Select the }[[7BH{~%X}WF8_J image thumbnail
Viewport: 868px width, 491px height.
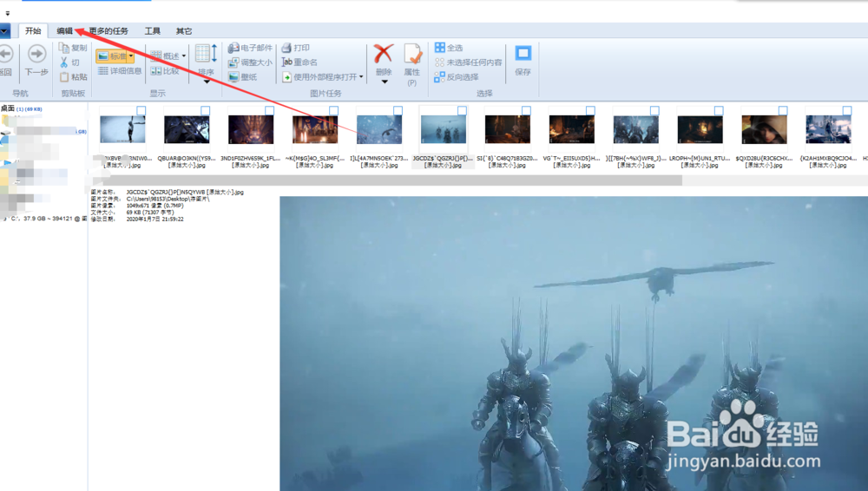coord(636,129)
